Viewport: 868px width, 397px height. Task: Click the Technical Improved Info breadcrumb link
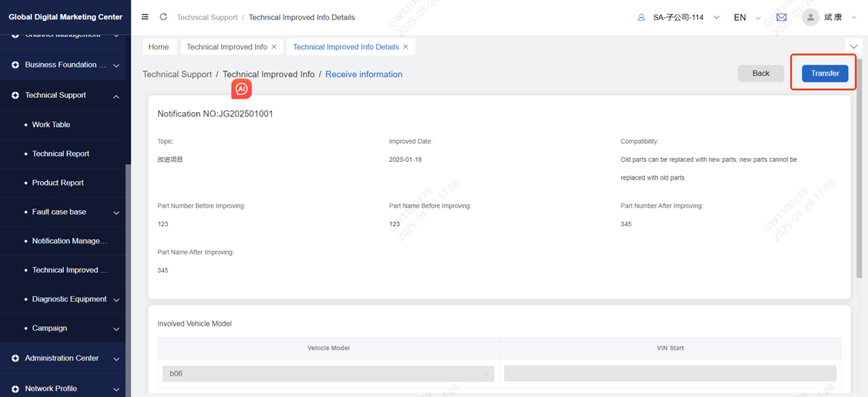[268, 74]
